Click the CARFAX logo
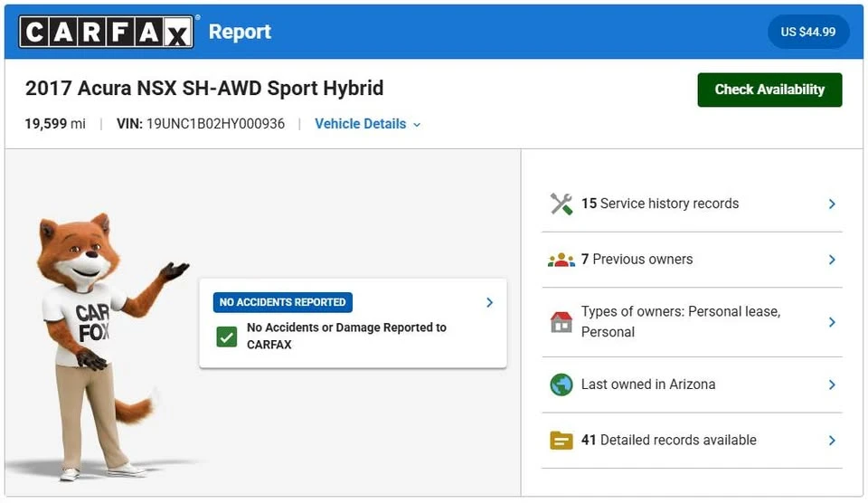 pyautogui.click(x=107, y=32)
